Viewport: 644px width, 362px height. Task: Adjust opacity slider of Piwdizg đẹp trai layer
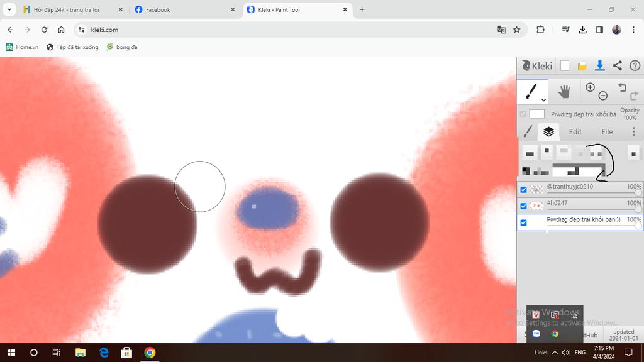[594, 226]
